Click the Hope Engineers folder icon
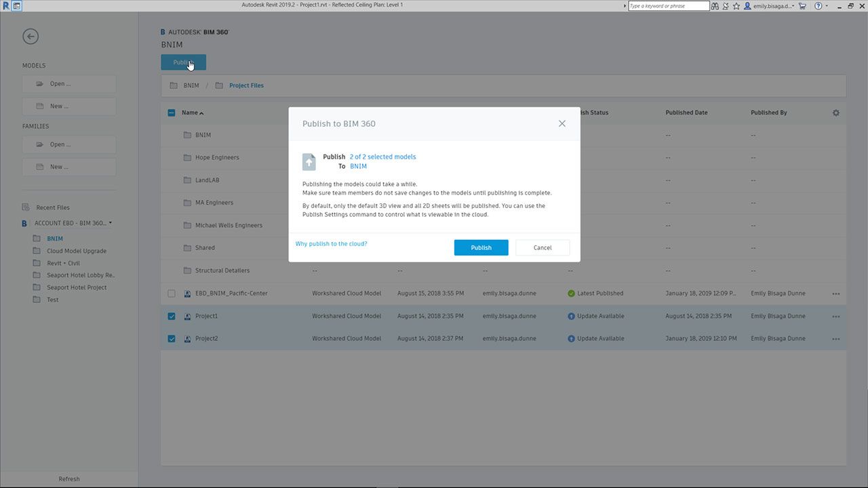Image resolution: width=868 pixels, height=488 pixels. [x=188, y=157]
